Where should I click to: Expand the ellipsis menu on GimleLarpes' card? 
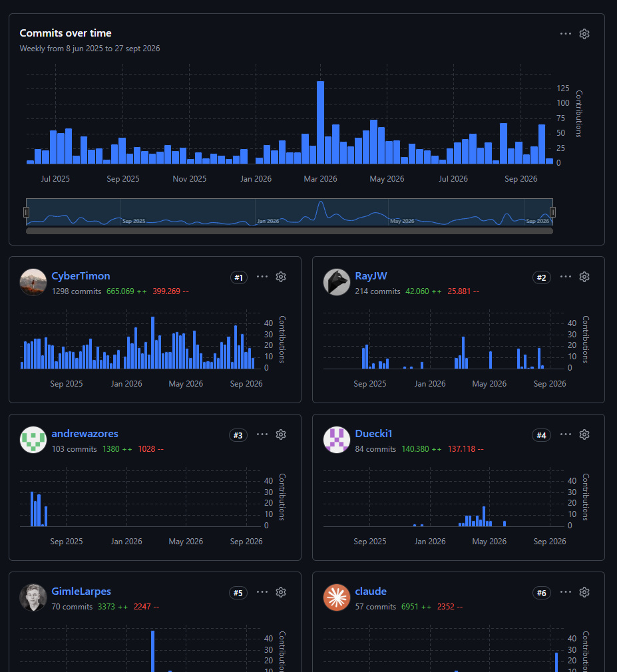coord(262,592)
